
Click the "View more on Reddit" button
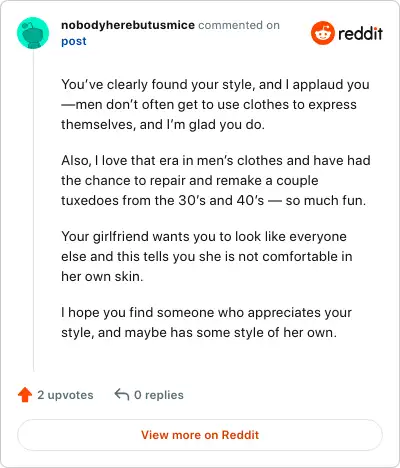[200, 435]
